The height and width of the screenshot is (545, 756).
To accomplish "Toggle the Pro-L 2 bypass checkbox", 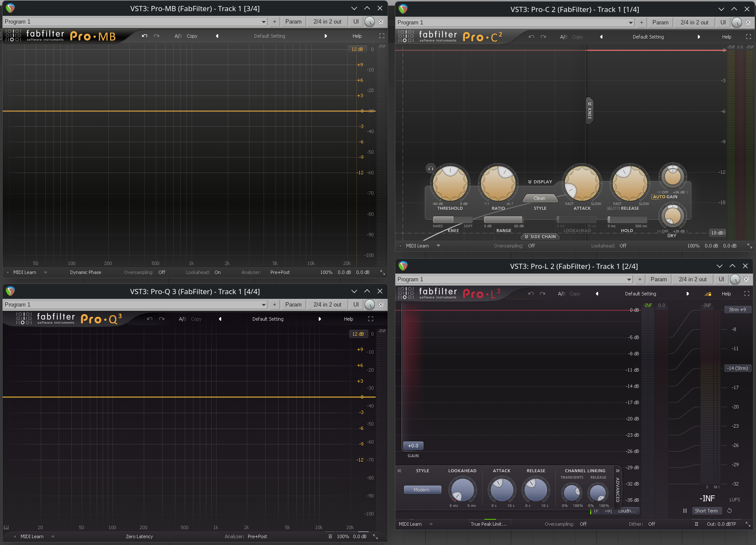I will [746, 279].
